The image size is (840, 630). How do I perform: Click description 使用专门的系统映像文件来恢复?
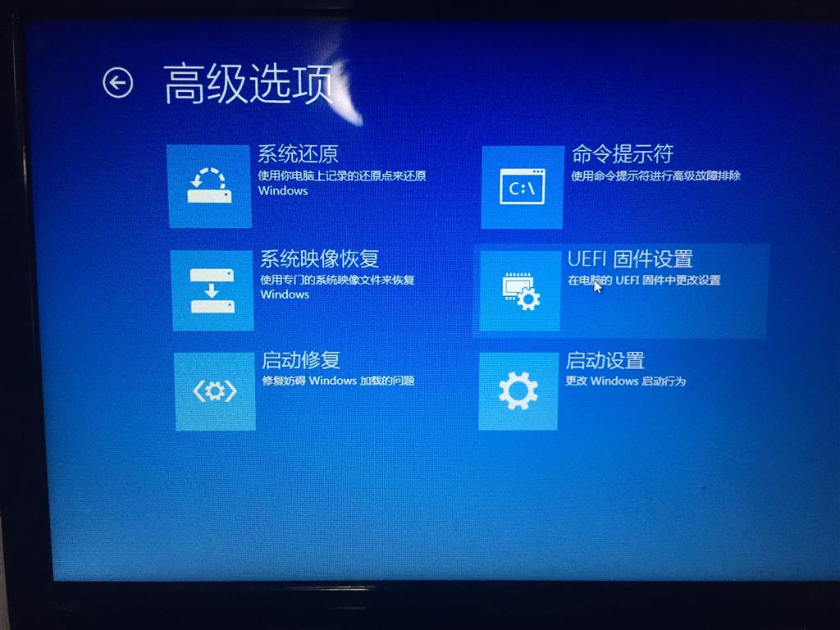click(x=337, y=280)
